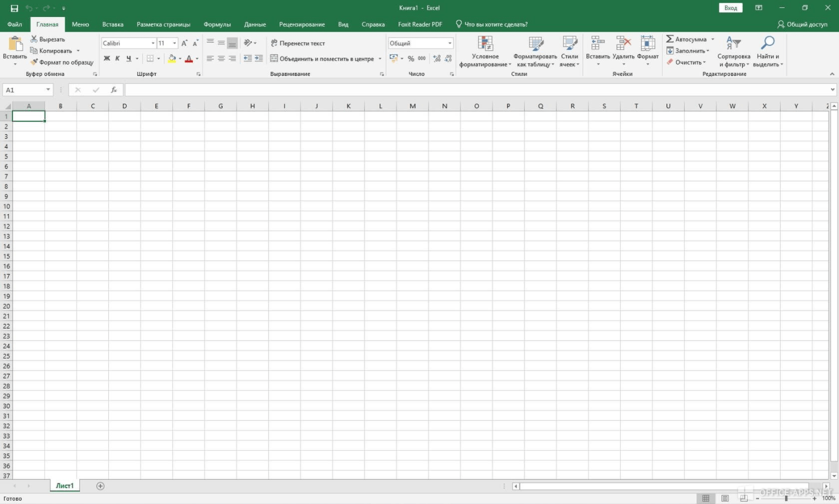This screenshot has width=839, height=504.
Task: Click the percent style icon
Action: point(411,58)
